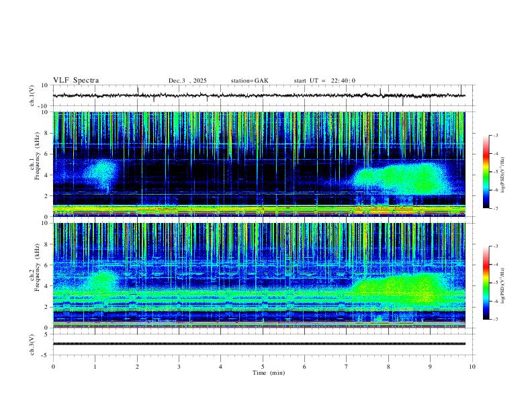Click time axis tick label '8'
Viewport: 532px width, 411px height.
click(x=388, y=367)
